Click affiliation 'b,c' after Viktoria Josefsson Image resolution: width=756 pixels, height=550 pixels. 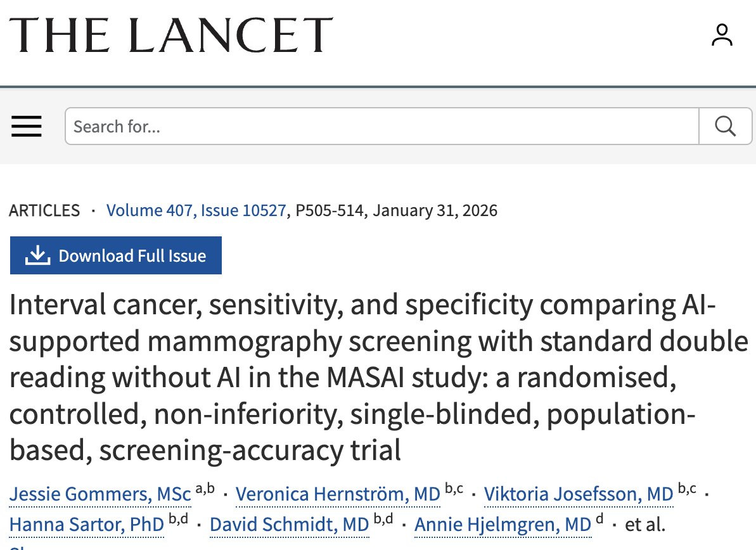click(x=687, y=489)
